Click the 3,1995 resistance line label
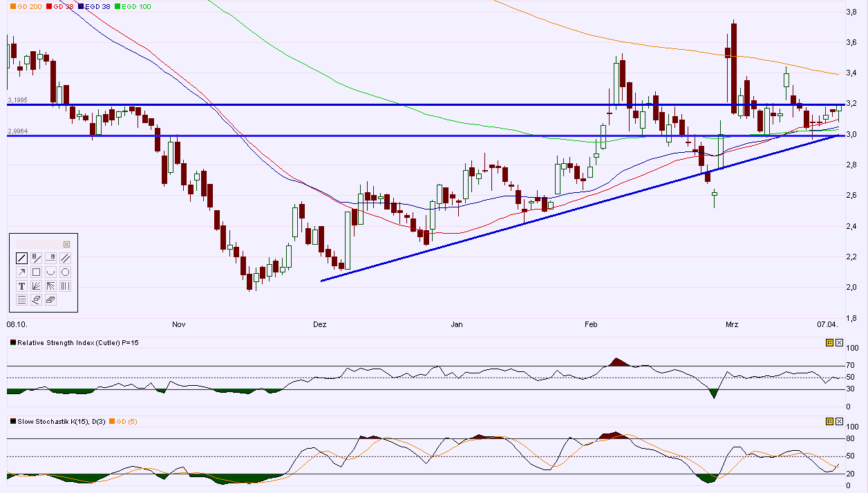The width and height of the screenshot is (868, 493). (x=17, y=100)
